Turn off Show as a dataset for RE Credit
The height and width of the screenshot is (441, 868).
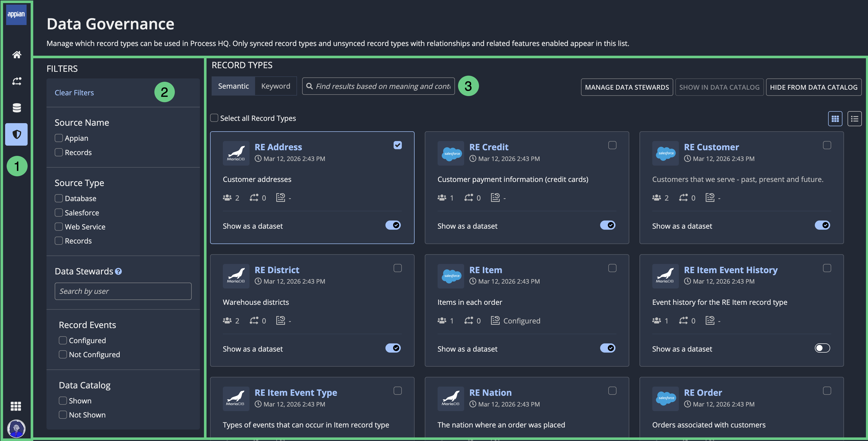608,225
